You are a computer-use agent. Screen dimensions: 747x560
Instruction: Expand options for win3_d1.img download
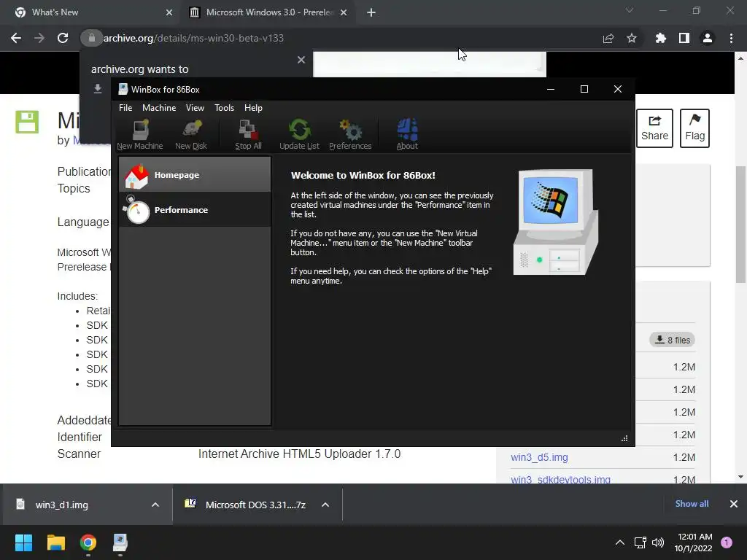click(x=155, y=505)
